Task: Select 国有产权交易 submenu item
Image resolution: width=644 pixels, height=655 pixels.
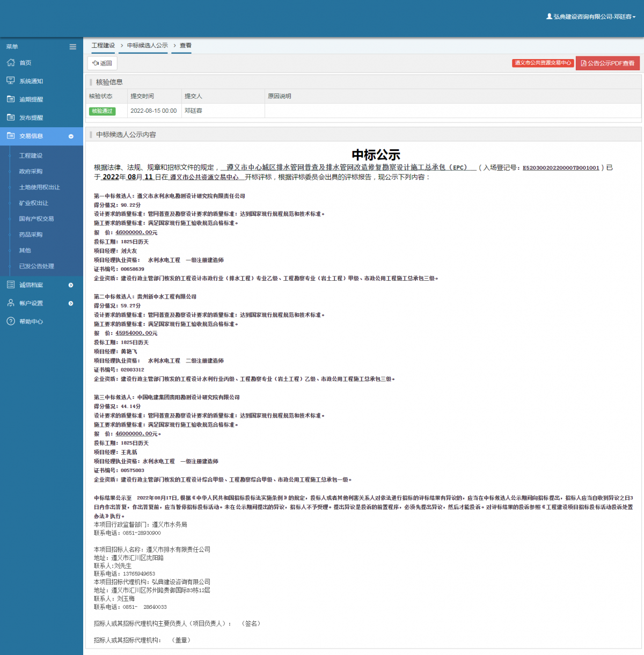Action: point(36,219)
